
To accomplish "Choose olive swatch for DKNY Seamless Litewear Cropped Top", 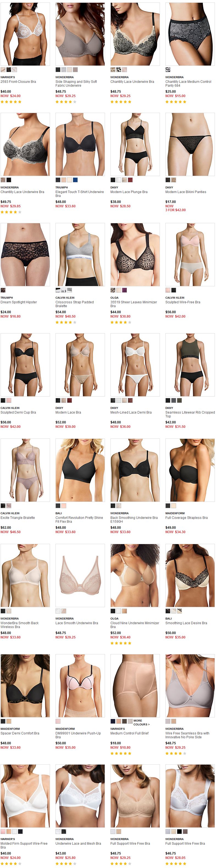I will point(179,400).
